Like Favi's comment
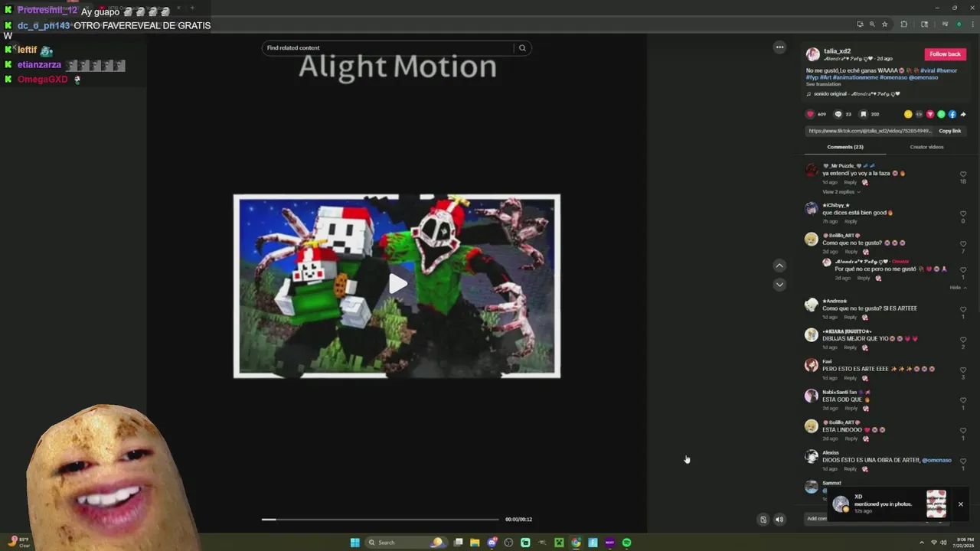Image resolution: width=980 pixels, height=551 pixels. 963,370
